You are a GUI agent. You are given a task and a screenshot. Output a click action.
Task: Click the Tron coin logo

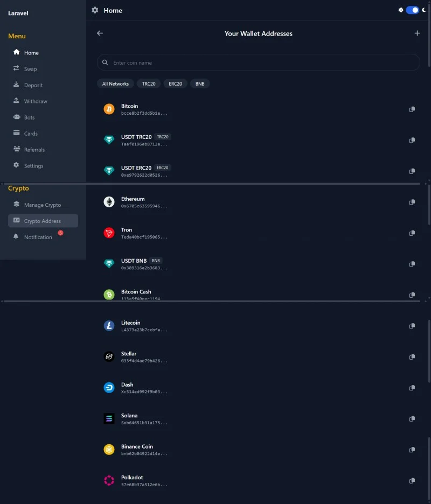click(x=109, y=233)
